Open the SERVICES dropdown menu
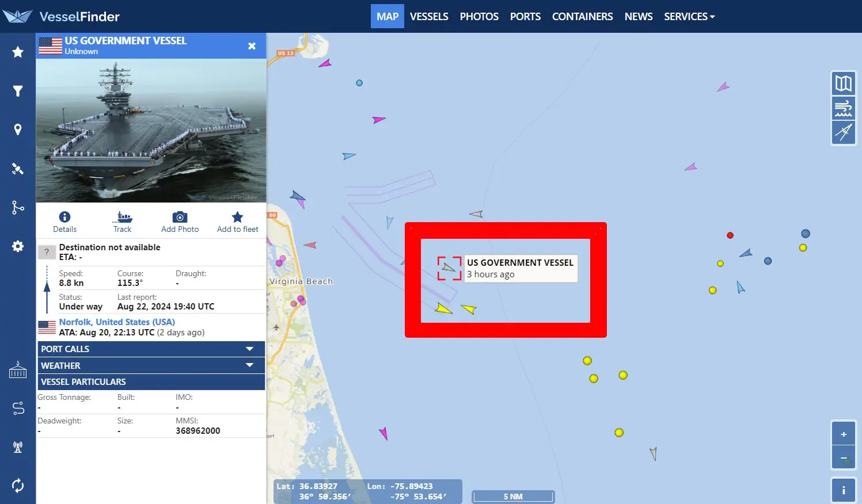Viewport: 862px width, 504px height. 689,17
